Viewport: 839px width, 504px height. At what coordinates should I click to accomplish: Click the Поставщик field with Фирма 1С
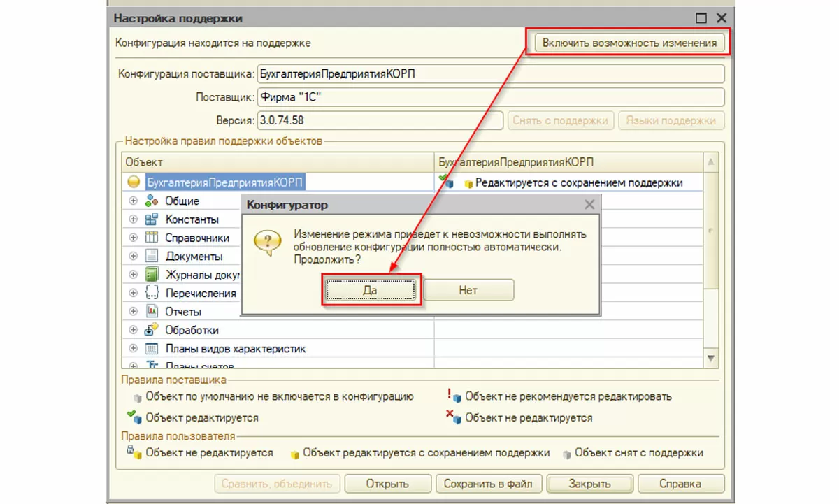[x=490, y=97]
